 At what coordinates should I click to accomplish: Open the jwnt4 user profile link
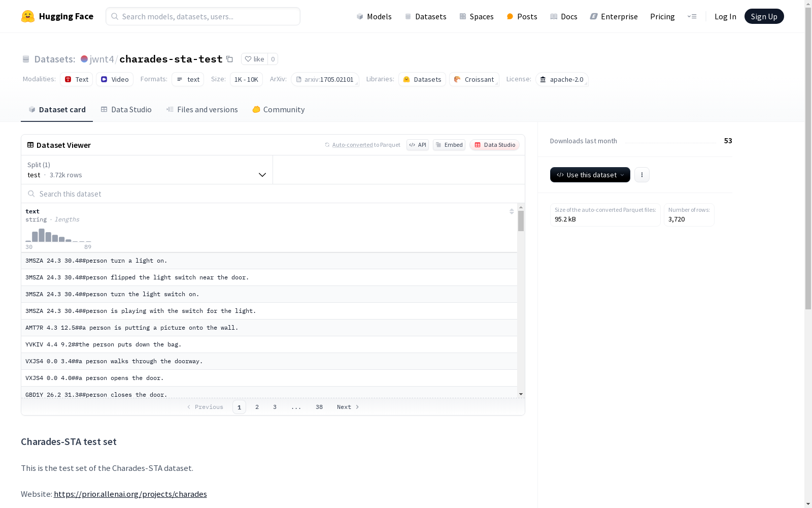point(101,59)
